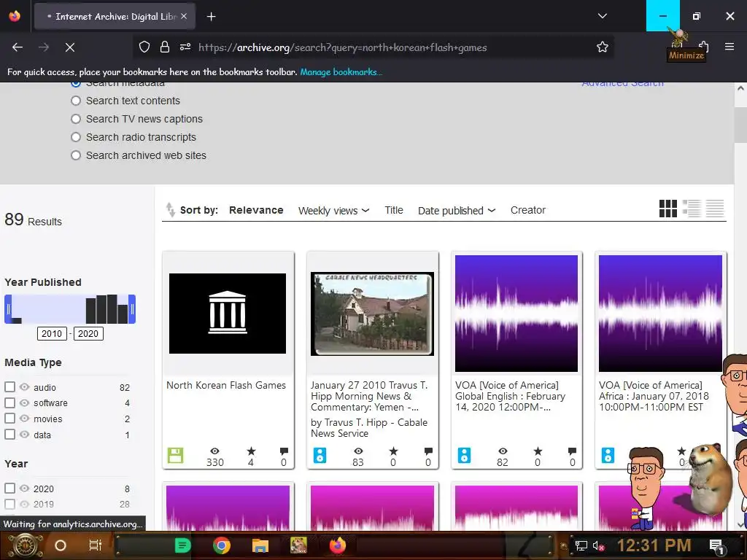Check the 2020 year filter box
Image resolution: width=747 pixels, height=560 pixels.
coord(9,488)
